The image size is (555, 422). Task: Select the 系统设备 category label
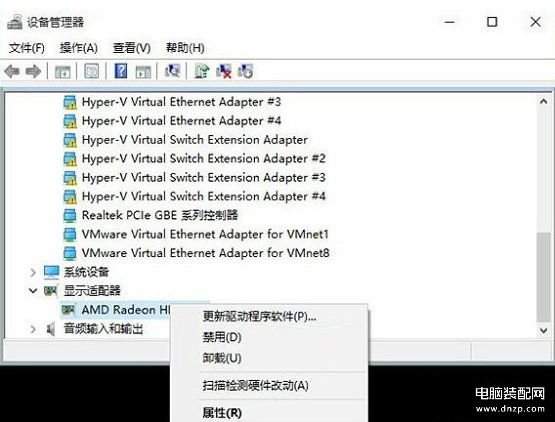pyautogui.click(x=86, y=272)
